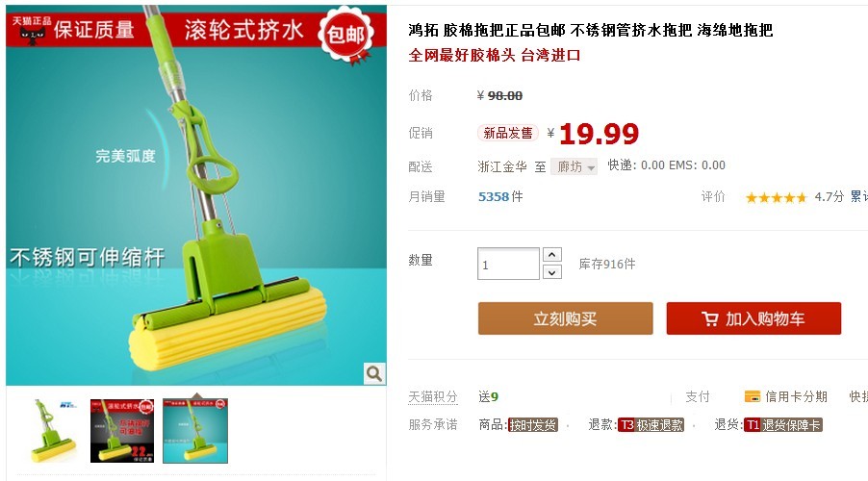The height and width of the screenshot is (481, 868).
Task: Click the 立刻购买 buy now button
Action: click(x=565, y=318)
